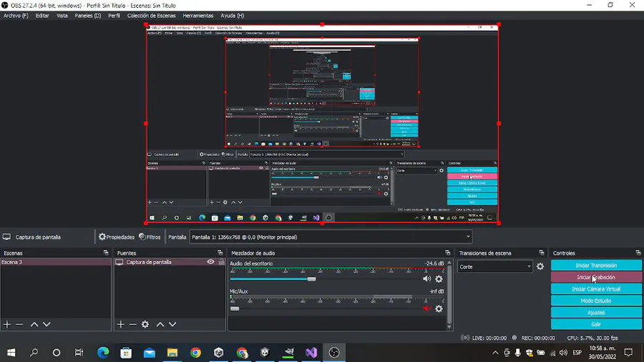
Task: Mute Audio del escritorio speaker
Action: coord(427,279)
